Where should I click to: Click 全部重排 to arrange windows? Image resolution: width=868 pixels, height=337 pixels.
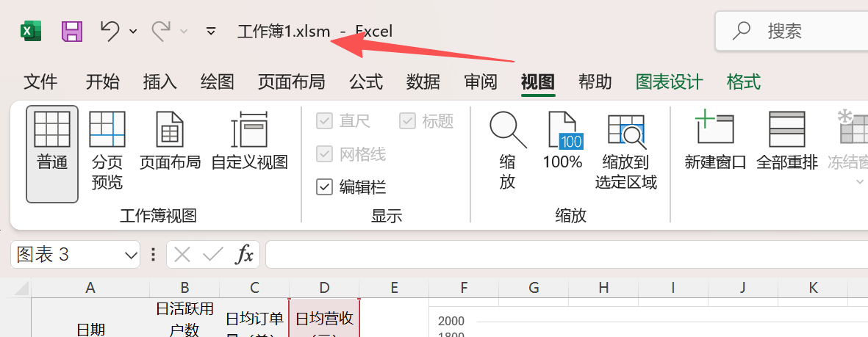point(787,141)
